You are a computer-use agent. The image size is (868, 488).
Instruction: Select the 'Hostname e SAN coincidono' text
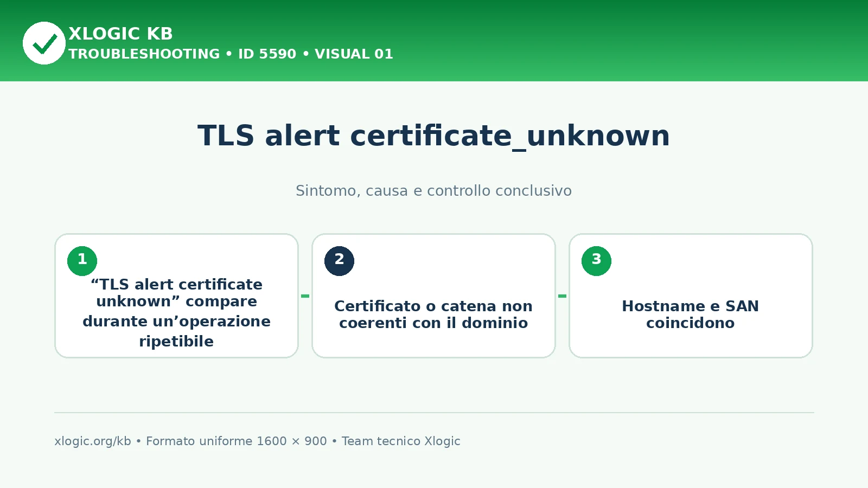[x=690, y=314]
